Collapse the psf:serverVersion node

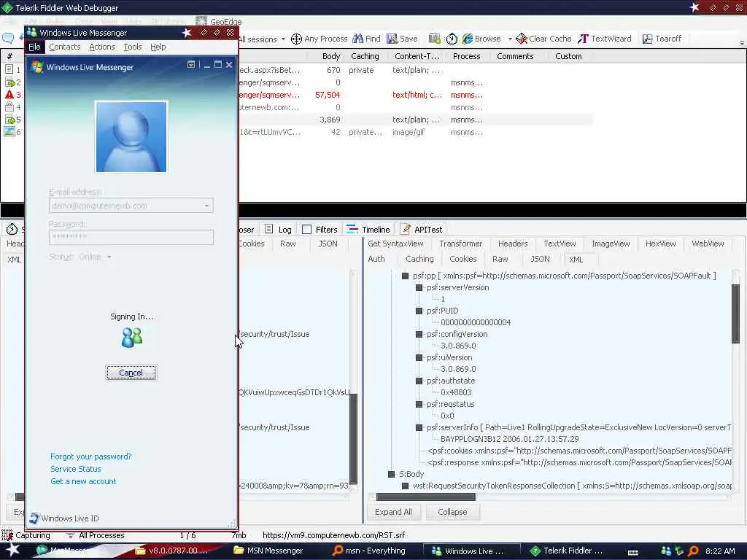coord(419,287)
